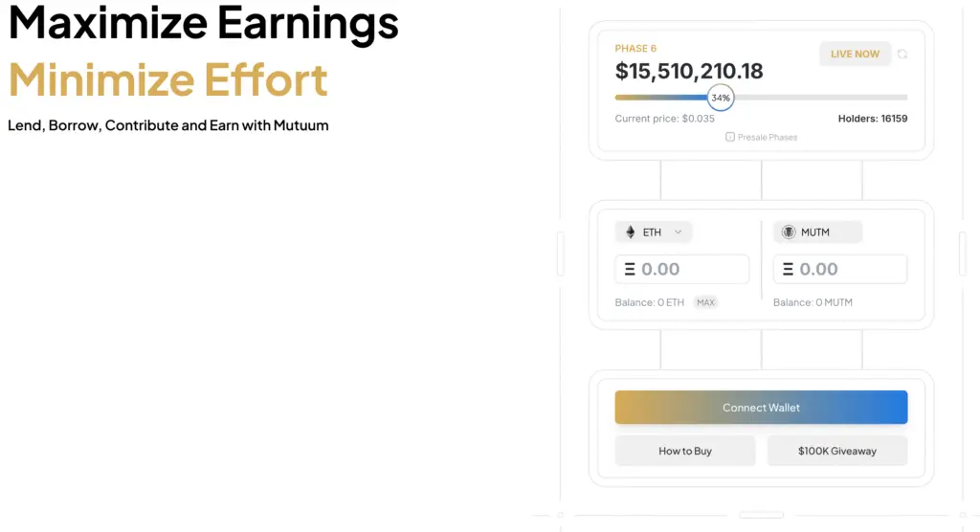The height and width of the screenshot is (532, 980).
Task: Open the $100K Giveaway page
Action: (836, 451)
